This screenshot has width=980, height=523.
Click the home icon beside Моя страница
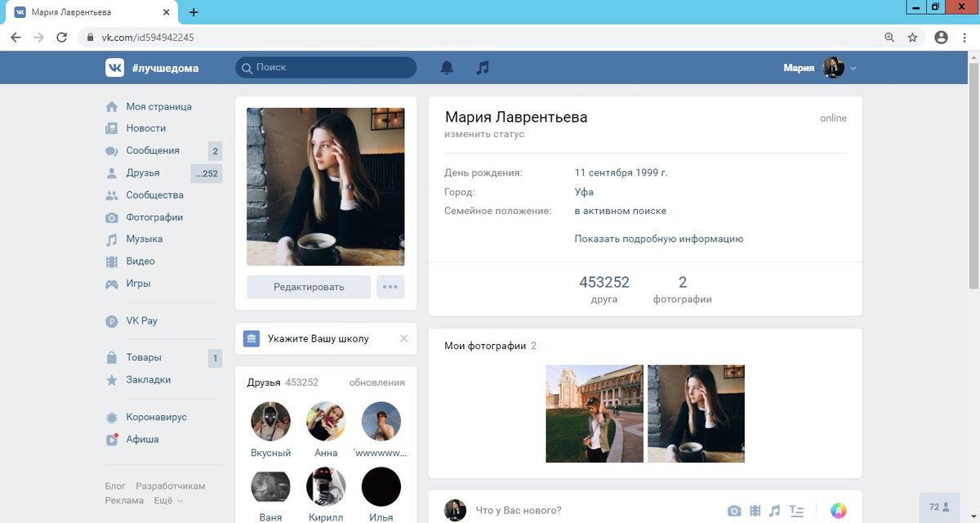[x=112, y=107]
